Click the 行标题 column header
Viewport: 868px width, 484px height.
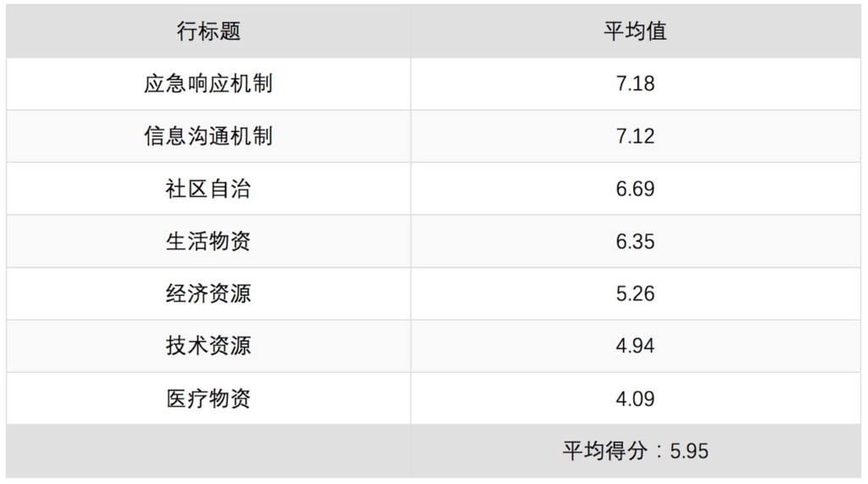click(x=209, y=31)
